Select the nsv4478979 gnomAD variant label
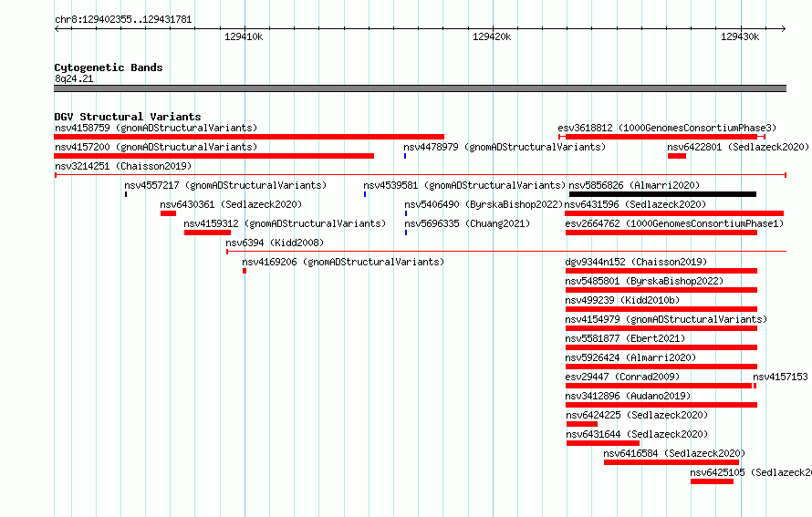The width and height of the screenshot is (812, 517). [505, 147]
